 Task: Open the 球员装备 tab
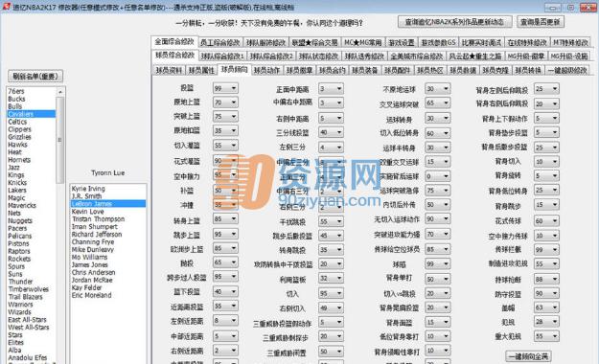click(364, 70)
